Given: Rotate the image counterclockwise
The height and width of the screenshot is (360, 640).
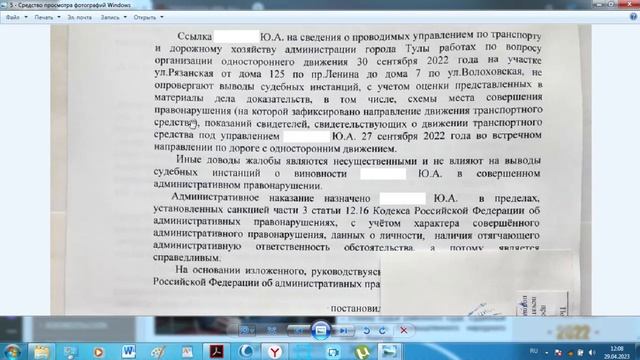Looking at the screenshot, I should [x=367, y=331].
